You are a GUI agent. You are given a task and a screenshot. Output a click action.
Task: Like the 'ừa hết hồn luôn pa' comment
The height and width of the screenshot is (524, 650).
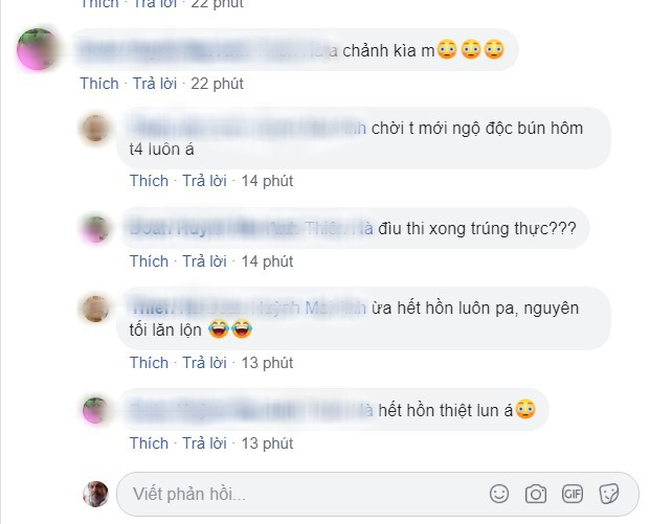[149, 363]
